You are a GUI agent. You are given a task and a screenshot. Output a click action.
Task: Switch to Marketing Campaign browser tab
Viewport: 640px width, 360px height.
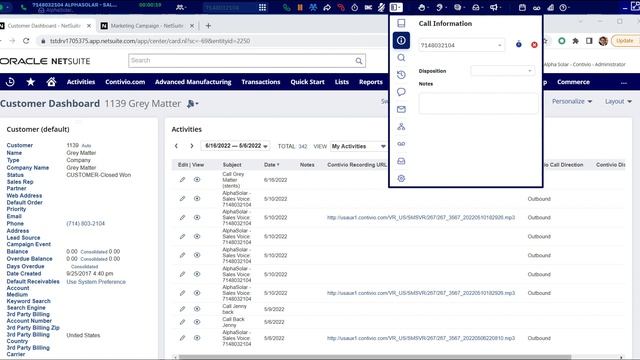coord(147,26)
